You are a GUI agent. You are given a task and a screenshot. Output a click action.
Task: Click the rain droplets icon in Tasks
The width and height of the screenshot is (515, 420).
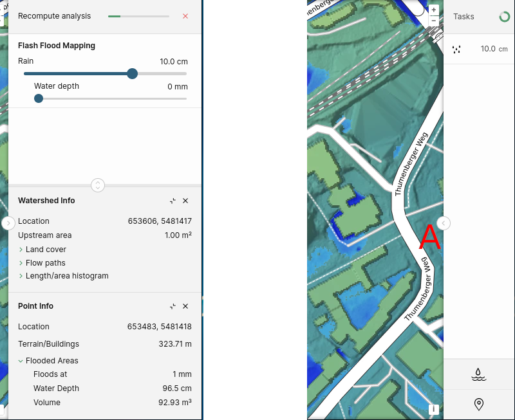click(x=456, y=50)
